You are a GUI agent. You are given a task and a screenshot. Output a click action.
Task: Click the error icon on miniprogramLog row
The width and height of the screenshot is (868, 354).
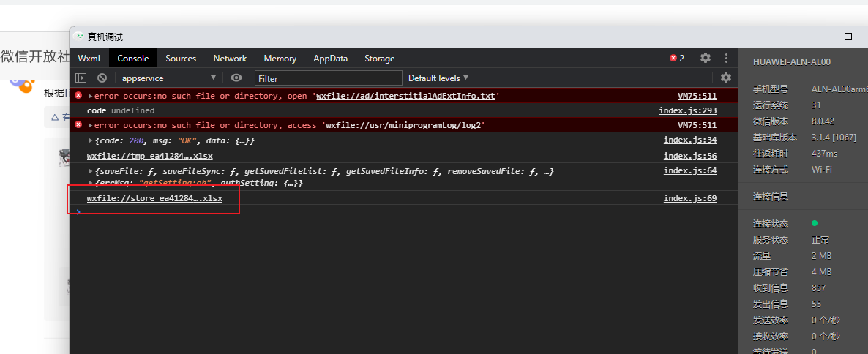point(78,125)
